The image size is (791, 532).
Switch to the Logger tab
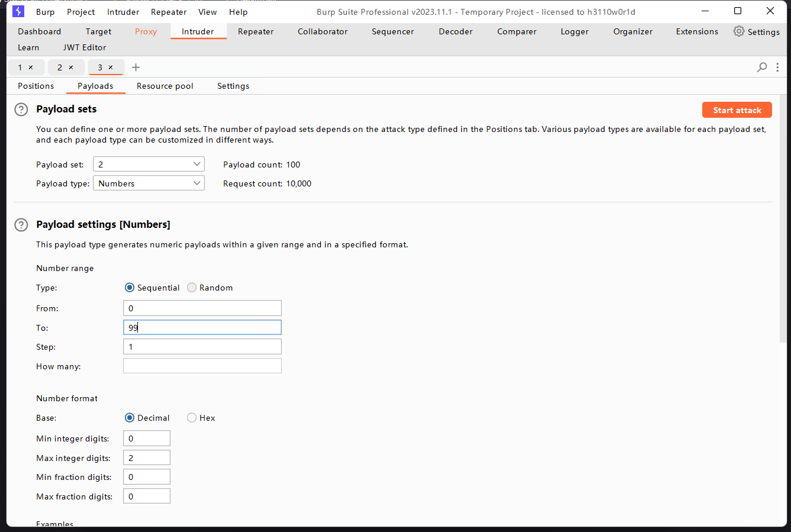[575, 31]
